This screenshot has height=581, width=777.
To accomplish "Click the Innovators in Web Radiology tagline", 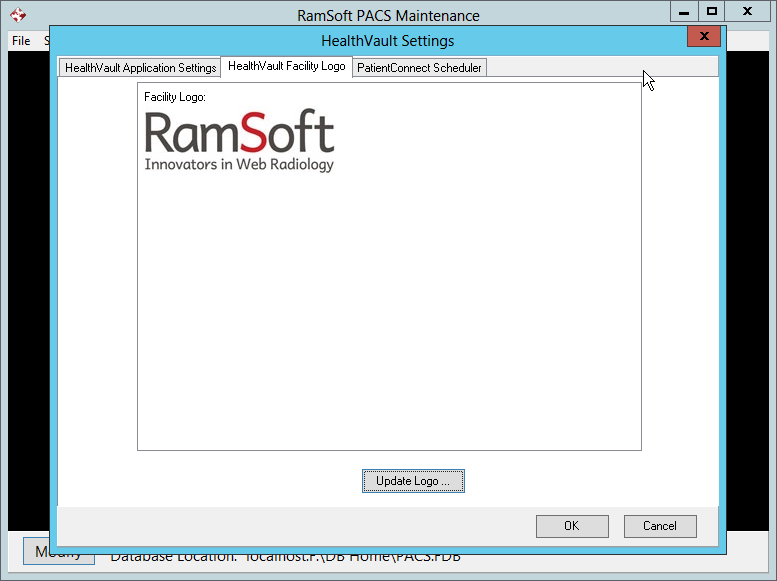I will [x=239, y=164].
